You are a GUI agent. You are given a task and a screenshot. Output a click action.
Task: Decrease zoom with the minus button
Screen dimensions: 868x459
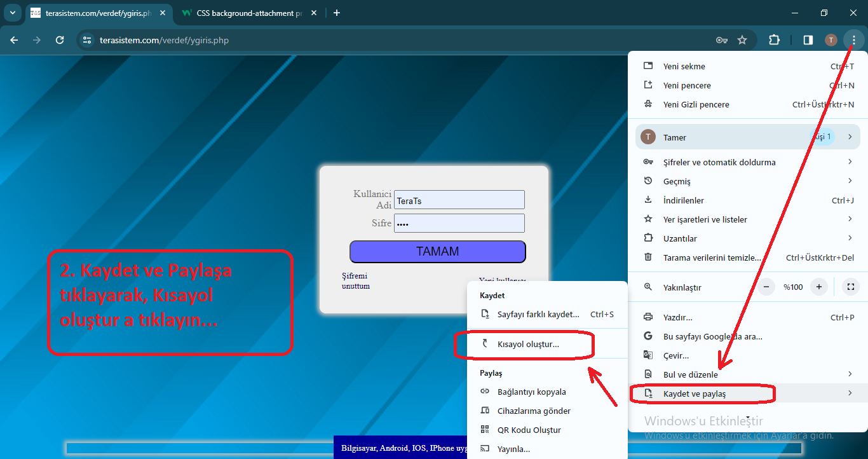point(766,287)
